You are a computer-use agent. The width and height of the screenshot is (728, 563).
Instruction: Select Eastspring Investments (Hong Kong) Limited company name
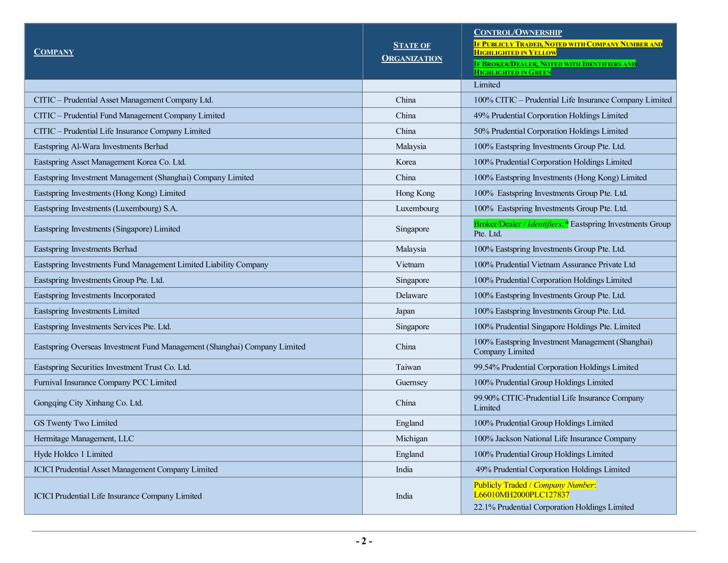(109, 193)
